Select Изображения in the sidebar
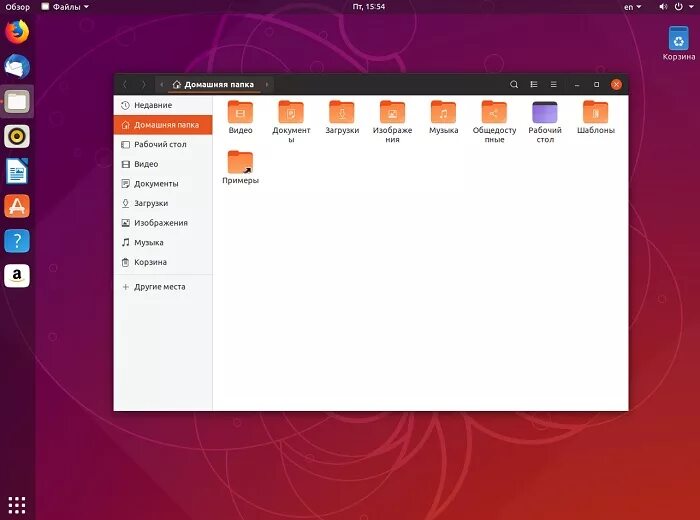This screenshot has height=520, width=700. (163, 223)
